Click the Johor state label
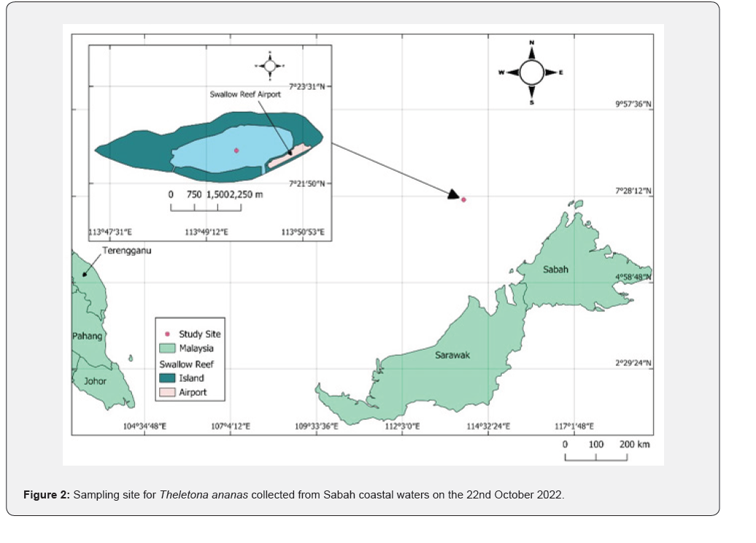 point(95,381)
